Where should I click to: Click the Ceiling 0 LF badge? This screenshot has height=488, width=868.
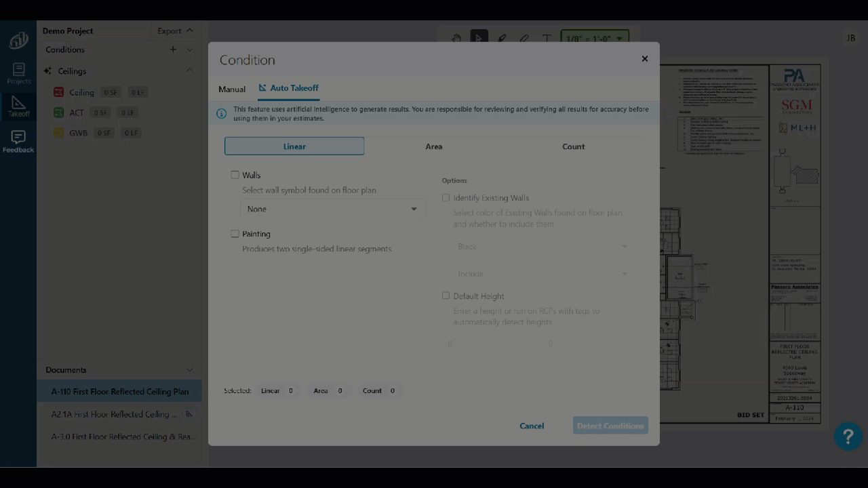pyautogui.click(x=138, y=92)
